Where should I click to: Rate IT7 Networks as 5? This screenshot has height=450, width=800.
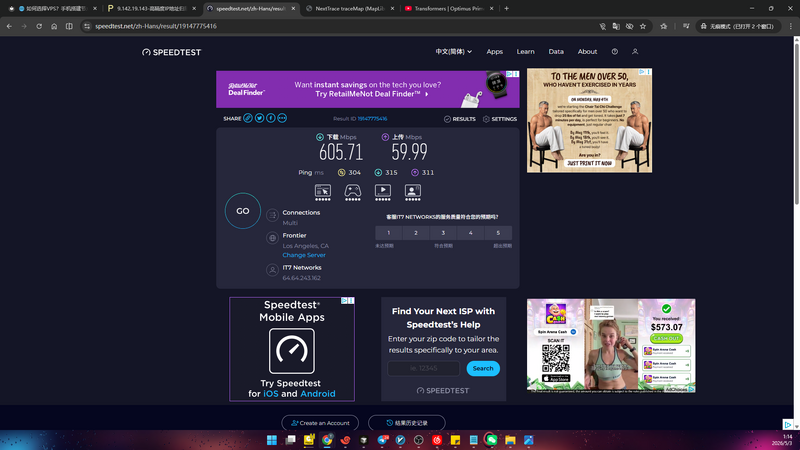[498, 233]
